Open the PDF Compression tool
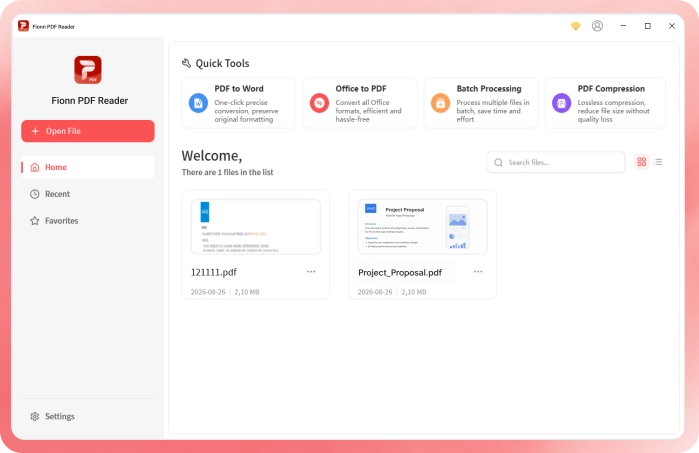The image size is (699, 453). [605, 103]
